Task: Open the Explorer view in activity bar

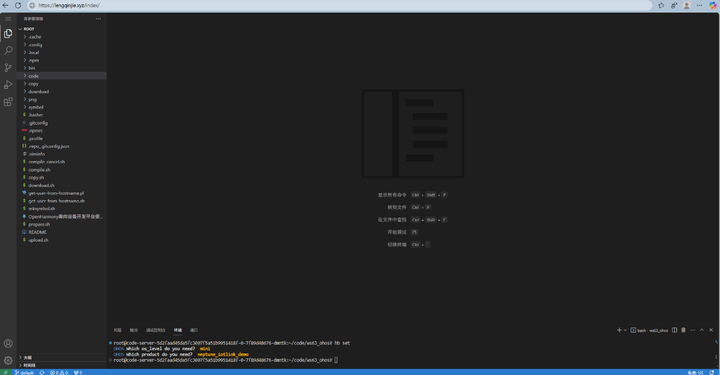Action: [8, 34]
